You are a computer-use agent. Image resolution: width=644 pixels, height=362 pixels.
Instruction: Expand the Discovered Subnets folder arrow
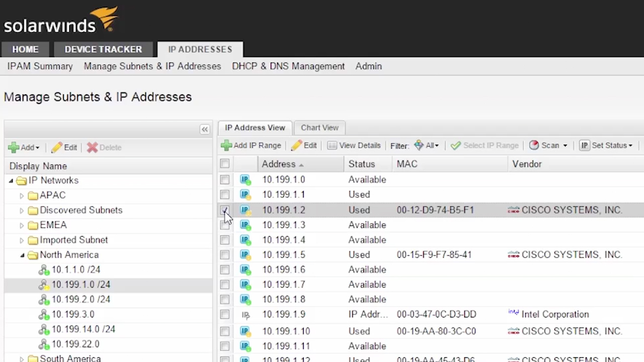(22, 210)
